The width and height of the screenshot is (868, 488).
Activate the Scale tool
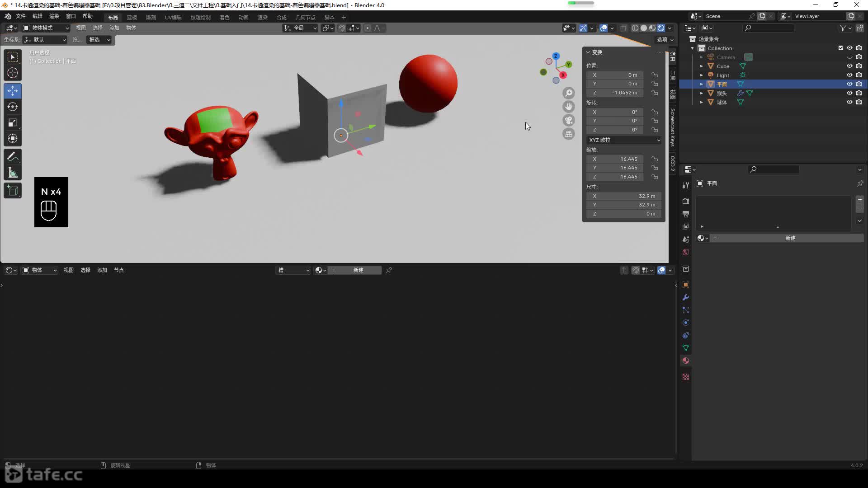pos(13,122)
